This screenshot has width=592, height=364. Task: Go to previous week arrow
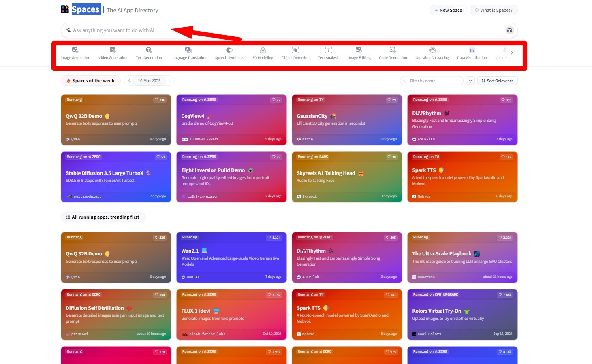point(129,81)
